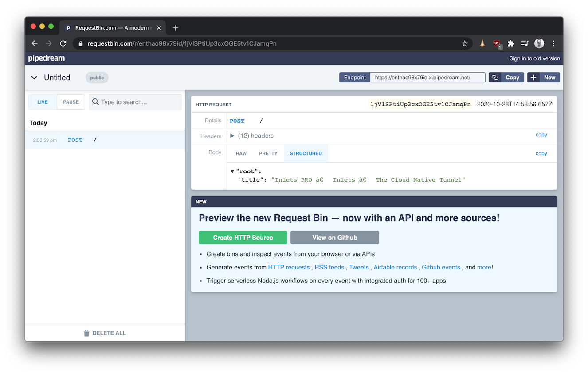Switch body view to PRETTY tab
The image size is (588, 374).
point(268,153)
